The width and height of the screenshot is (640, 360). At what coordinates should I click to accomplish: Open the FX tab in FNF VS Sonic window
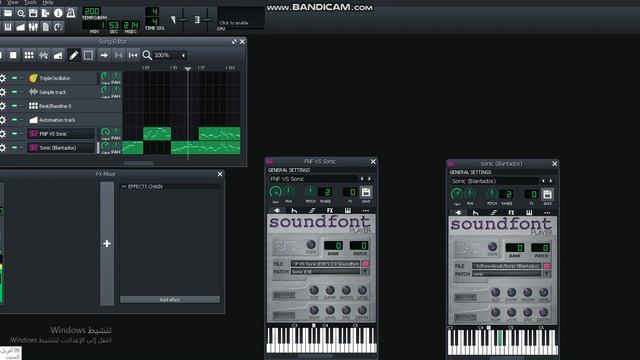pyautogui.click(x=330, y=211)
